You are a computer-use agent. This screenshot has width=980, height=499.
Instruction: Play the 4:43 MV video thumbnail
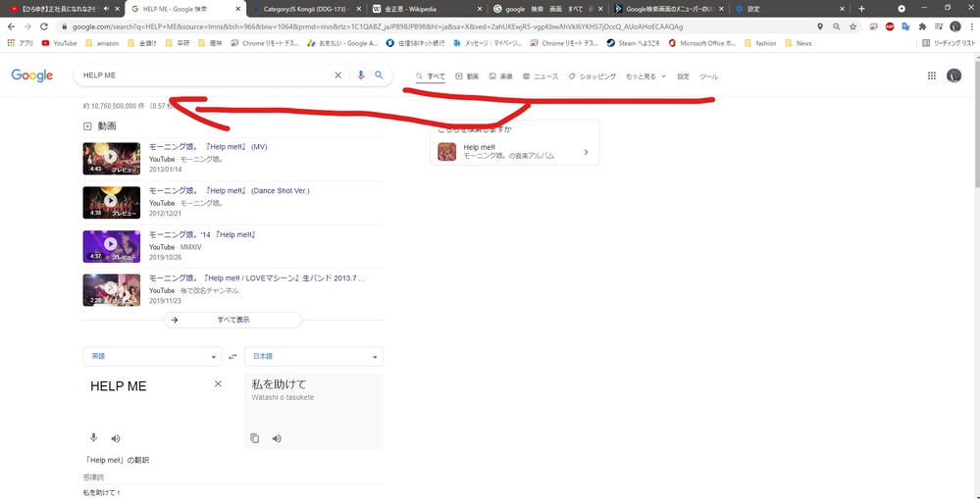[x=111, y=159]
